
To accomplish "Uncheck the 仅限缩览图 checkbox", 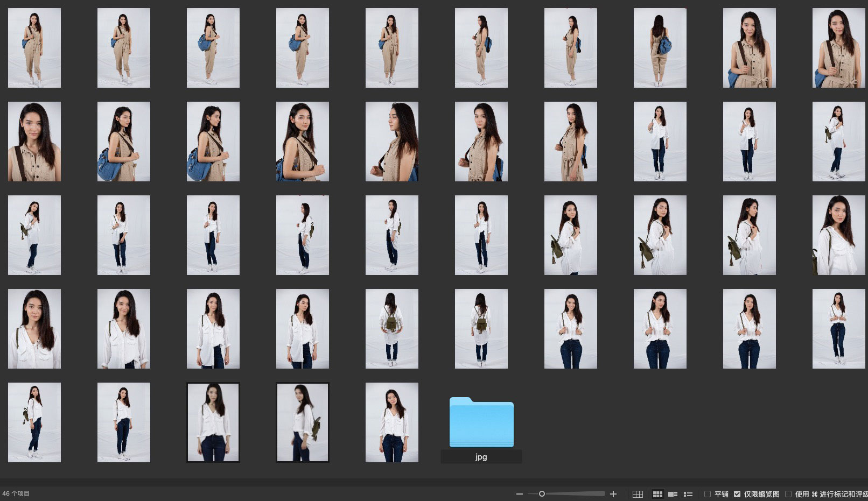I will pos(737,494).
